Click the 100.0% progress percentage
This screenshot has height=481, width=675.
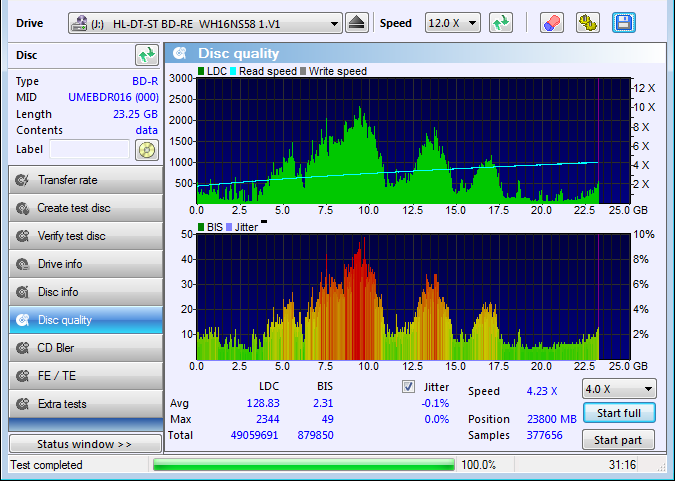pyautogui.click(x=478, y=465)
